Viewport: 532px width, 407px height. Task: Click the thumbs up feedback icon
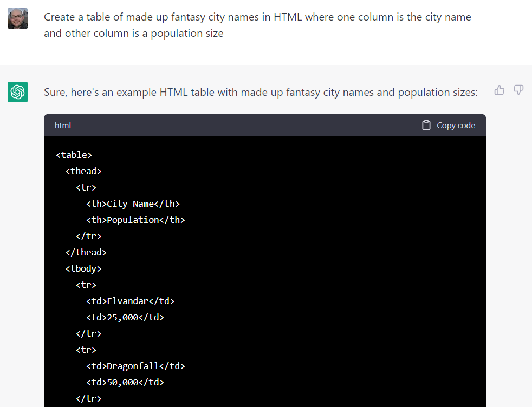pyautogui.click(x=499, y=90)
